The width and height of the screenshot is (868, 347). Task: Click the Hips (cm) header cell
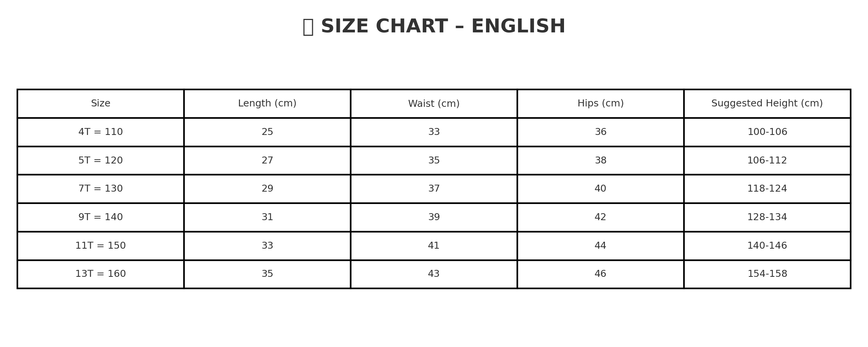[x=601, y=104]
